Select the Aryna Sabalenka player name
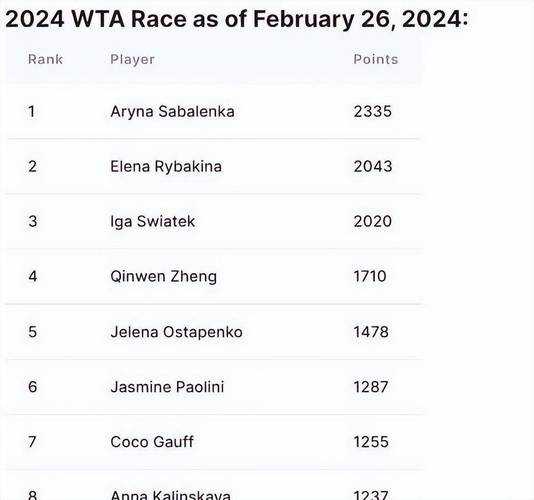 pyautogui.click(x=172, y=112)
